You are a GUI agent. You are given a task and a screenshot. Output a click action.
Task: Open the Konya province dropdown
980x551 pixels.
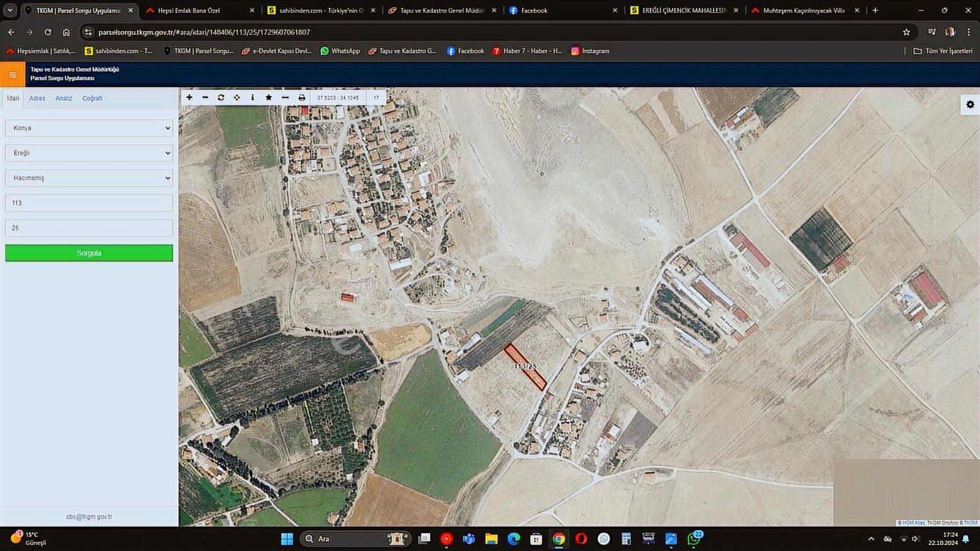click(x=89, y=128)
